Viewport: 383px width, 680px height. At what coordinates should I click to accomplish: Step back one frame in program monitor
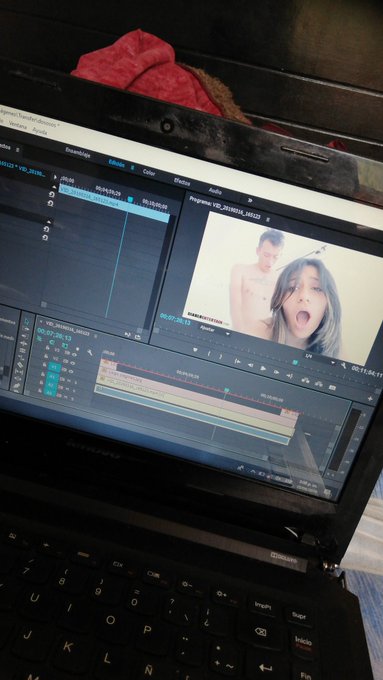coord(250,365)
